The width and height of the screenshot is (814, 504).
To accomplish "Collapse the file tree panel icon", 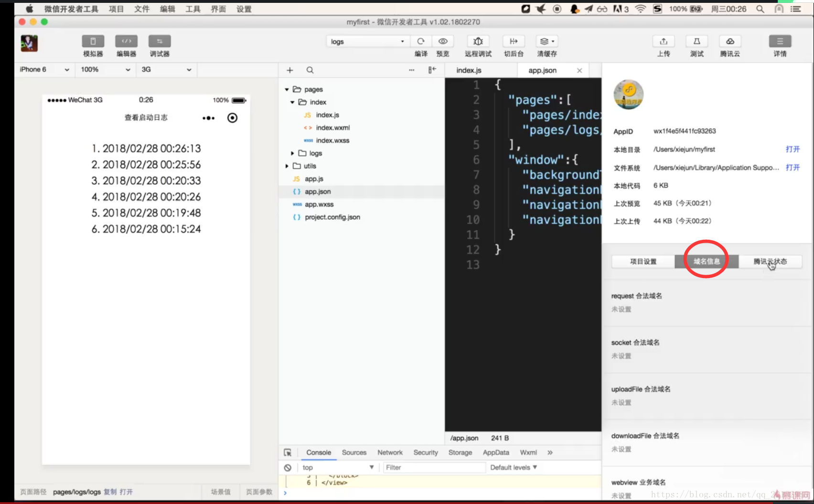I will point(432,70).
